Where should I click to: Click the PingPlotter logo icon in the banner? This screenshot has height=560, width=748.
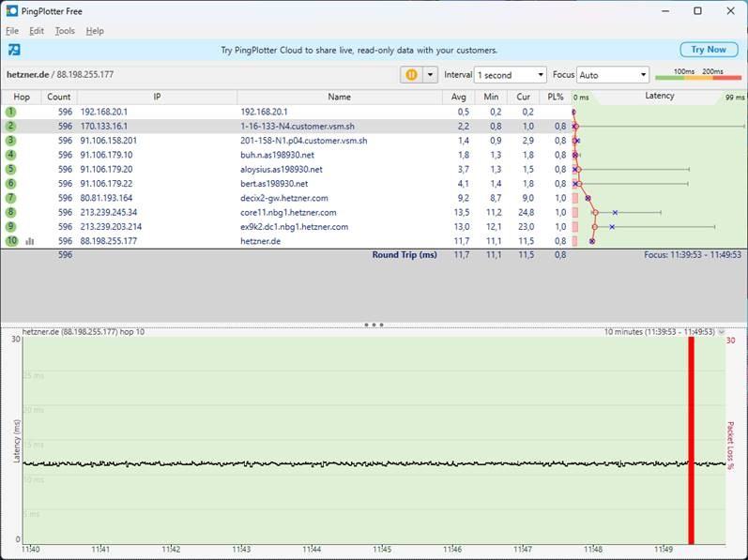coord(14,50)
